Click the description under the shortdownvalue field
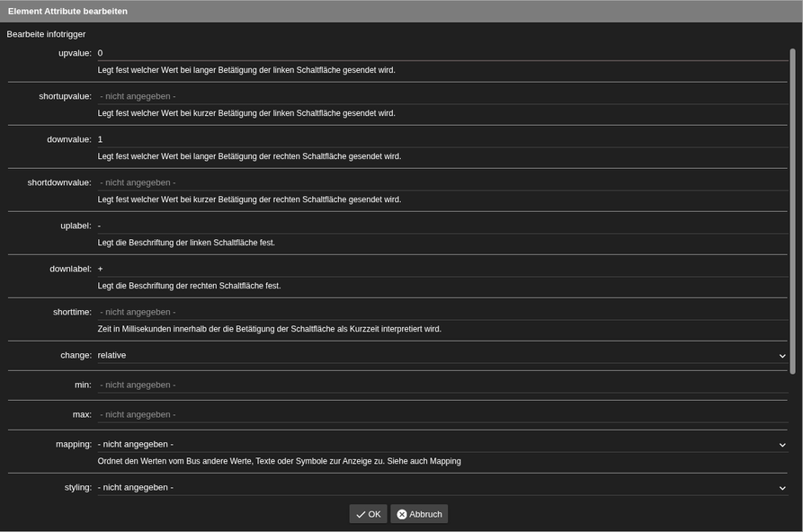Screen dimensions: 803x532 249,199
